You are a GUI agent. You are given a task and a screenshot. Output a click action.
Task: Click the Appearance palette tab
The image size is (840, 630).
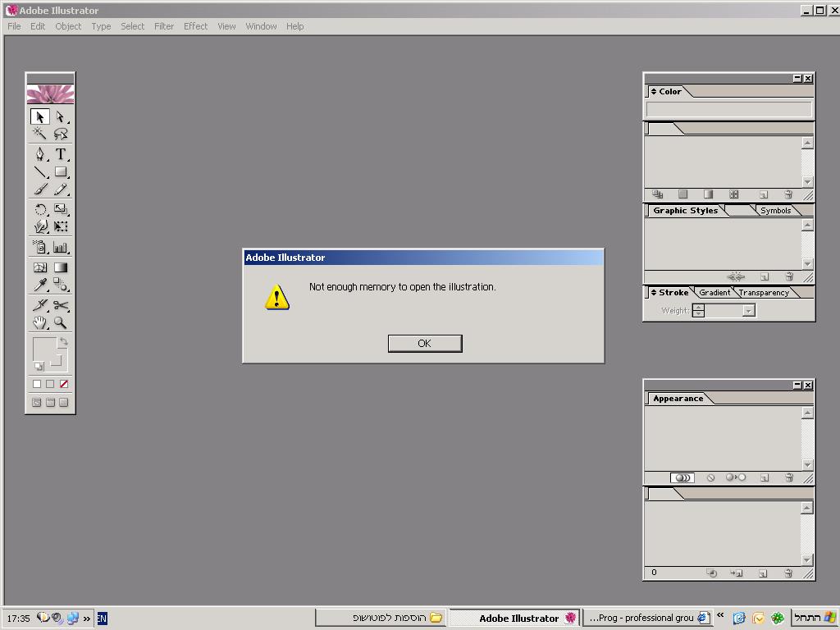pos(678,399)
